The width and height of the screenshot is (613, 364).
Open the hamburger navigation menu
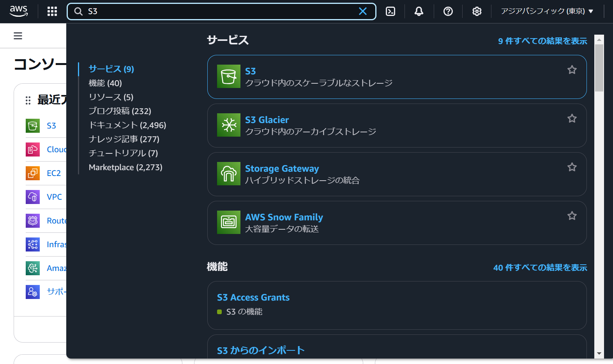(x=18, y=36)
